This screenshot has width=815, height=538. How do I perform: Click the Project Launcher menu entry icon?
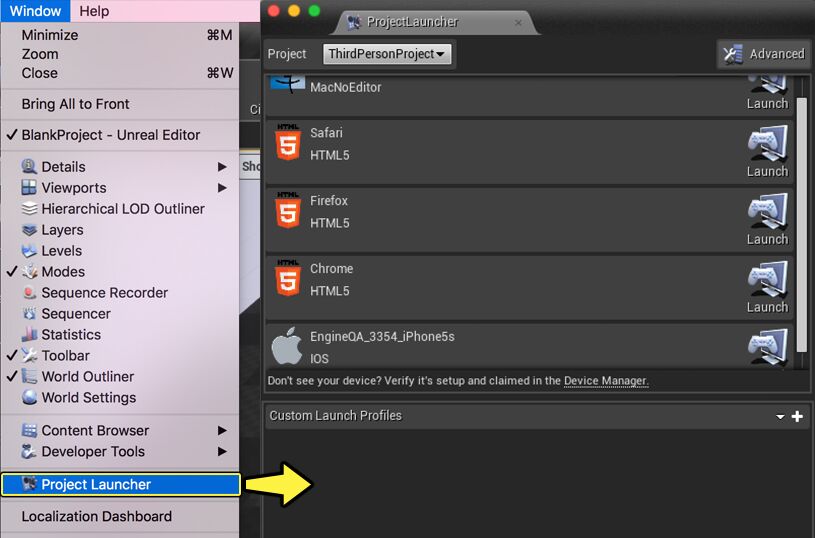29,484
